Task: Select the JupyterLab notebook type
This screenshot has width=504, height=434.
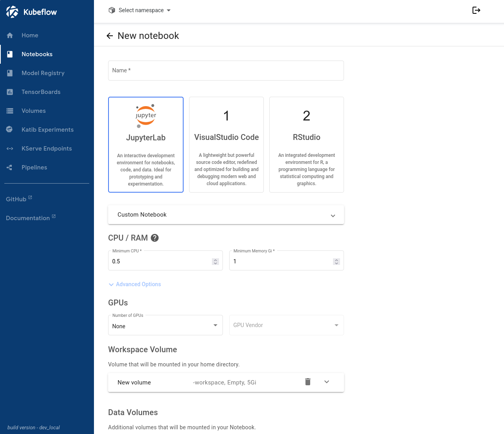Action: pyautogui.click(x=146, y=145)
